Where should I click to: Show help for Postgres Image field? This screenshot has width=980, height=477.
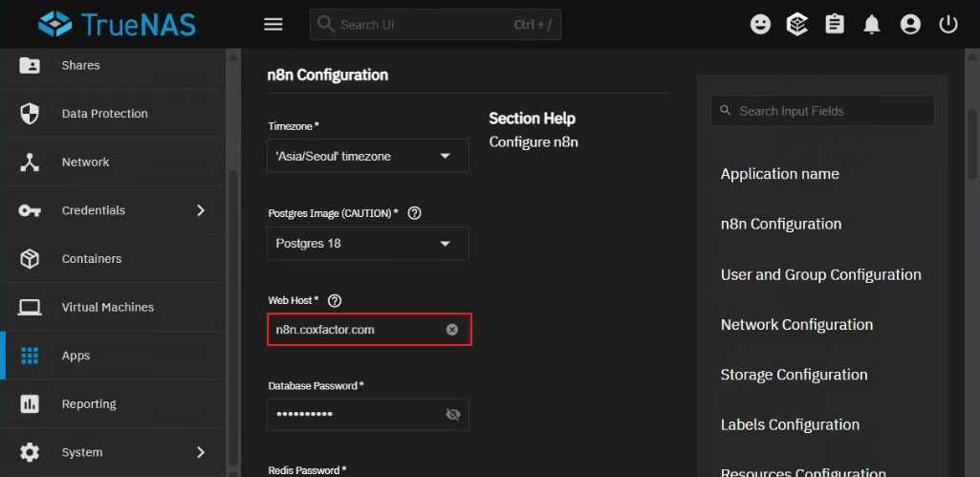click(414, 213)
